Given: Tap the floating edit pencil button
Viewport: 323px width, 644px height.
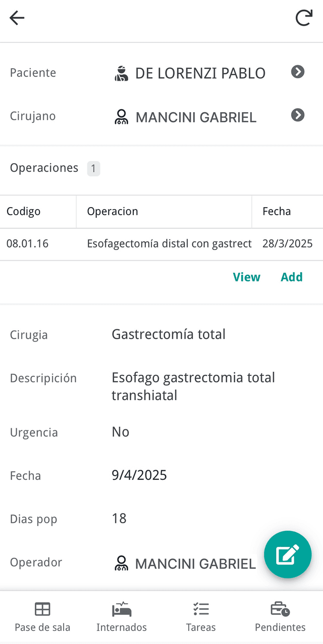Looking at the screenshot, I should coord(288,555).
